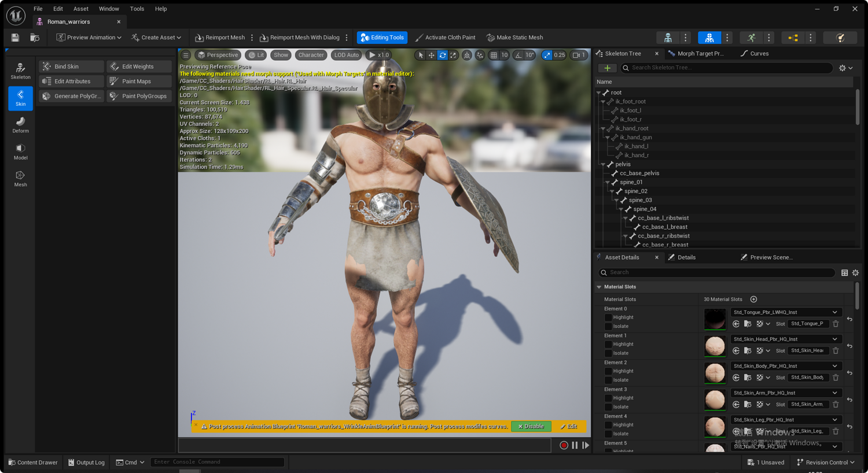Screen dimensions: 868x473
Task: Open the viewport hamburger options menu
Action: [186, 55]
